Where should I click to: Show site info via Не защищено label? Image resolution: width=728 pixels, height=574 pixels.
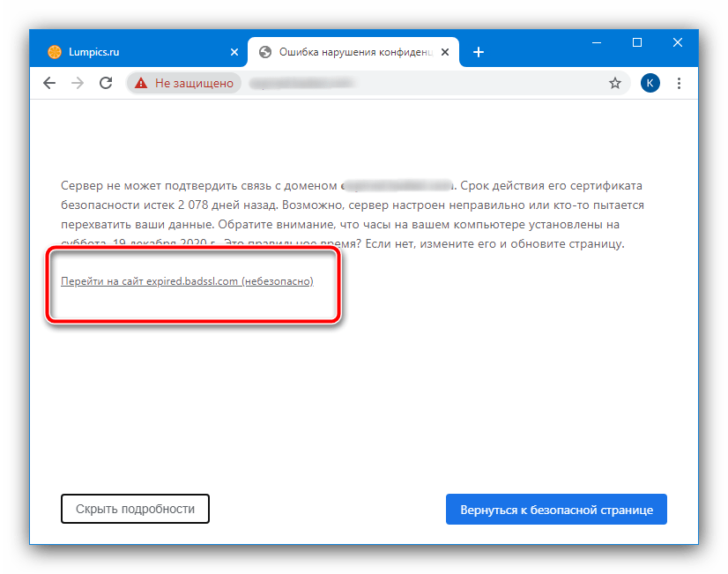194,83
